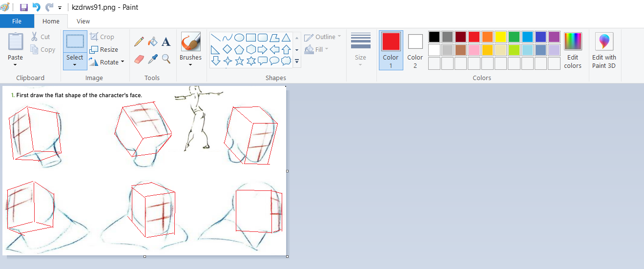Click the Paste clipboard icon

pyautogui.click(x=16, y=41)
